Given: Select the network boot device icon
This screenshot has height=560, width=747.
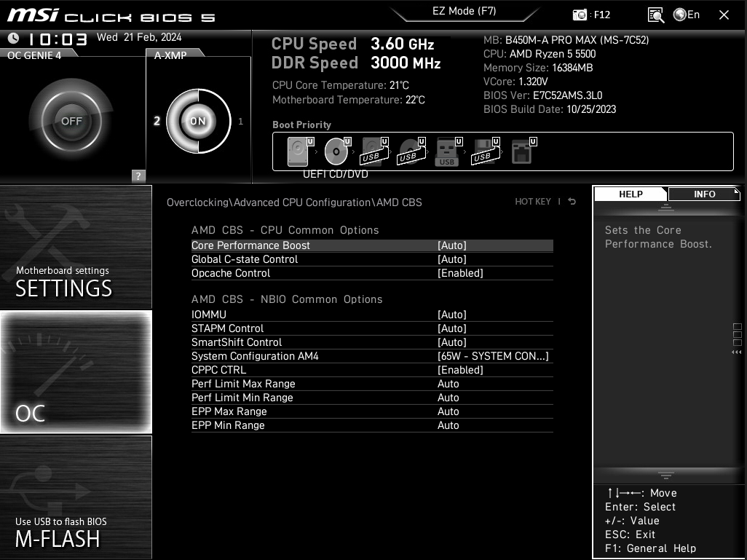Looking at the screenshot, I should tap(523, 151).
